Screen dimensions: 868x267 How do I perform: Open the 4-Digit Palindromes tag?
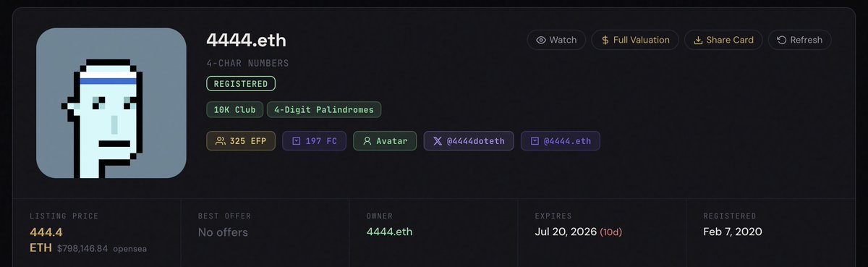(324, 110)
